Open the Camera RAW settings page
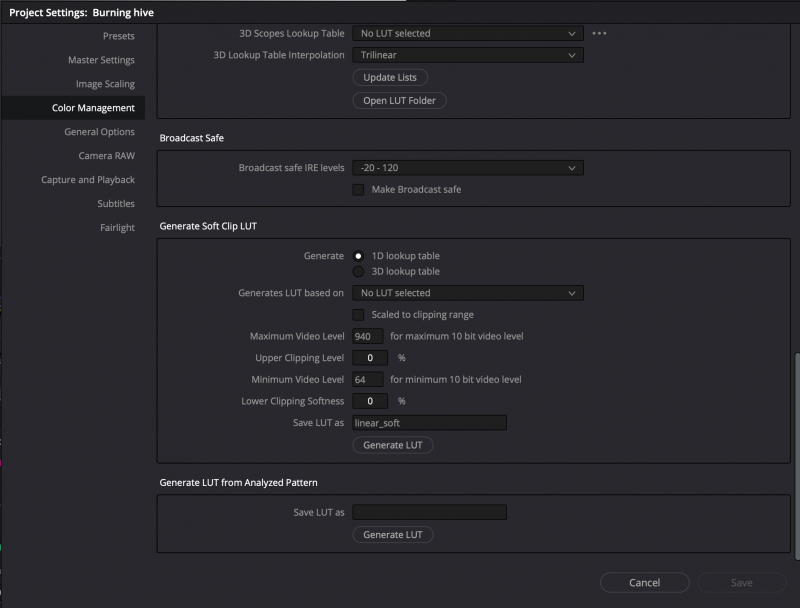This screenshot has width=800, height=608. pyautogui.click(x=106, y=156)
